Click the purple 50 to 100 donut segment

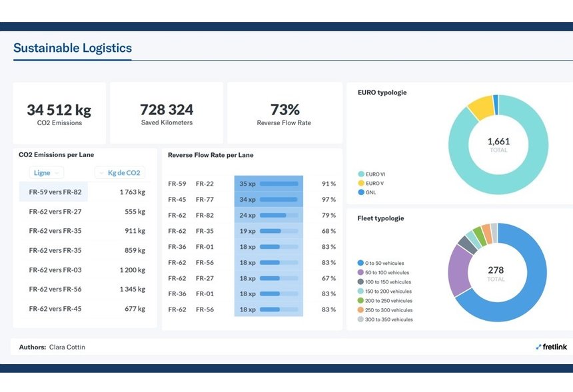click(459, 270)
